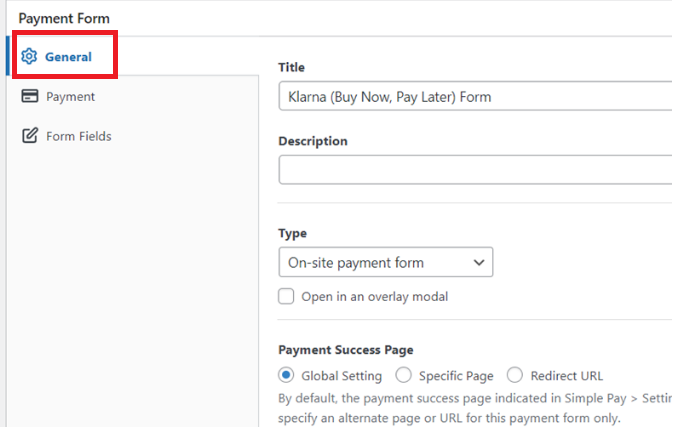Click the Payment Success Page heading
The width and height of the screenshot is (689, 432).
(346, 350)
